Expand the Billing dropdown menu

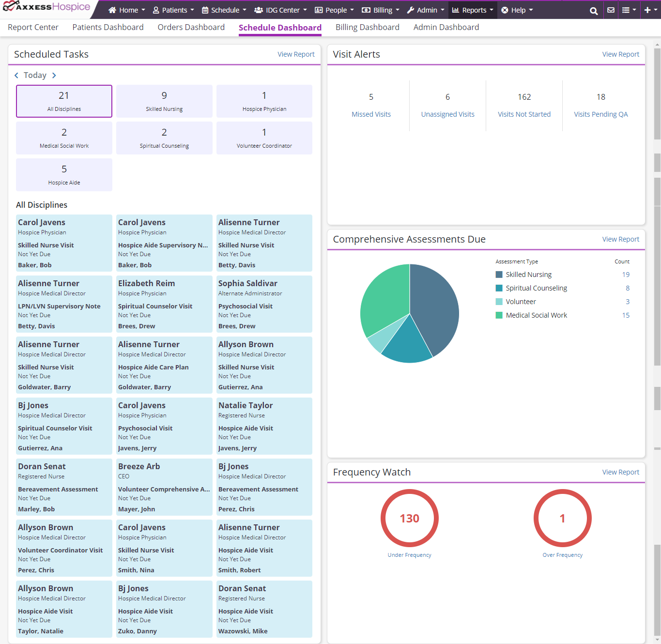click(x=381, y=10)
